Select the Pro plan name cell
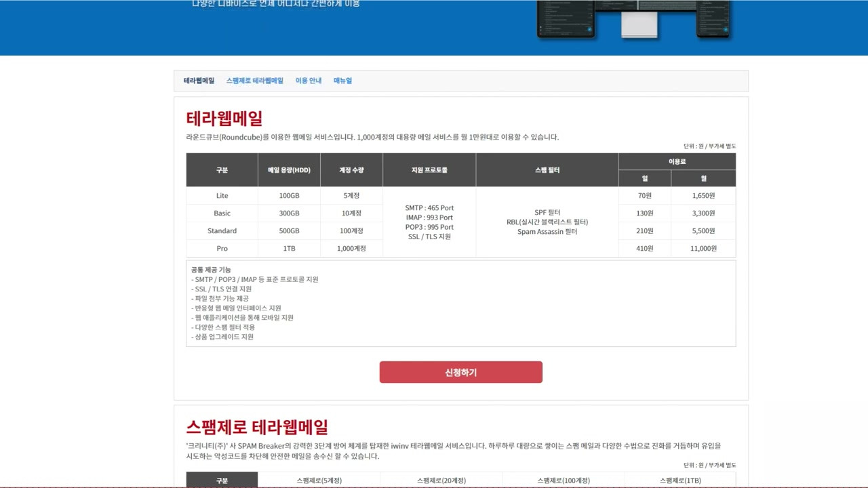Screen dimensions: 868x488 point(222,249)
